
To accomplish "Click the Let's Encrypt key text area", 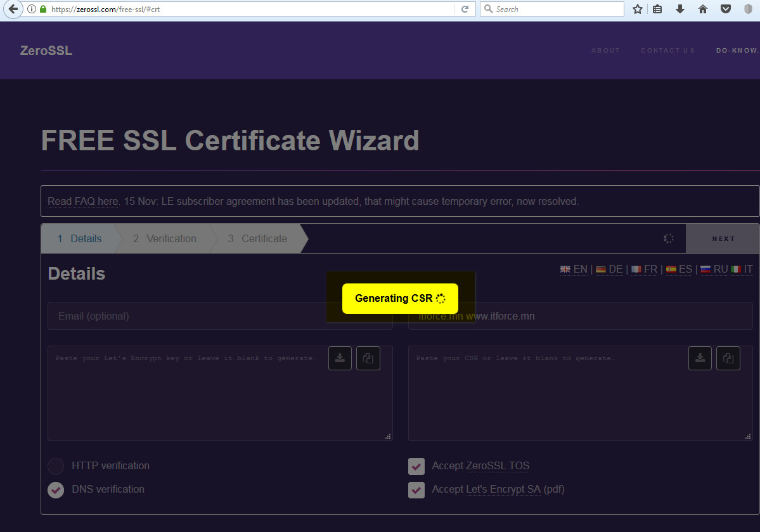I will (x=220, y=393).
